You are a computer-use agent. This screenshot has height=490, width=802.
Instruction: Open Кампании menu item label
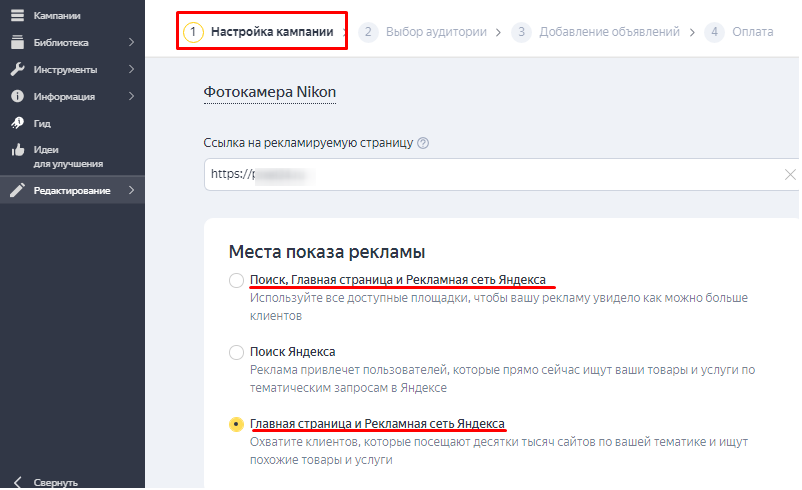click(57, 16)
